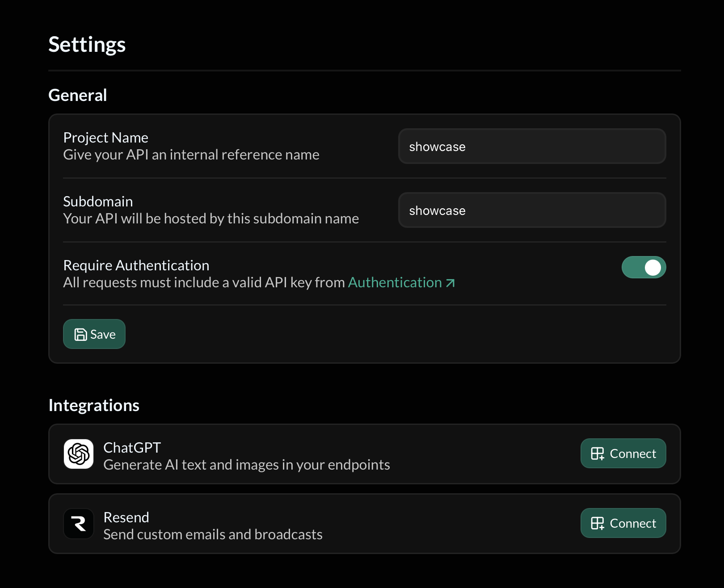
Task: Click 'Send custom emails and broadcasts' description
Action: [213, 534]
